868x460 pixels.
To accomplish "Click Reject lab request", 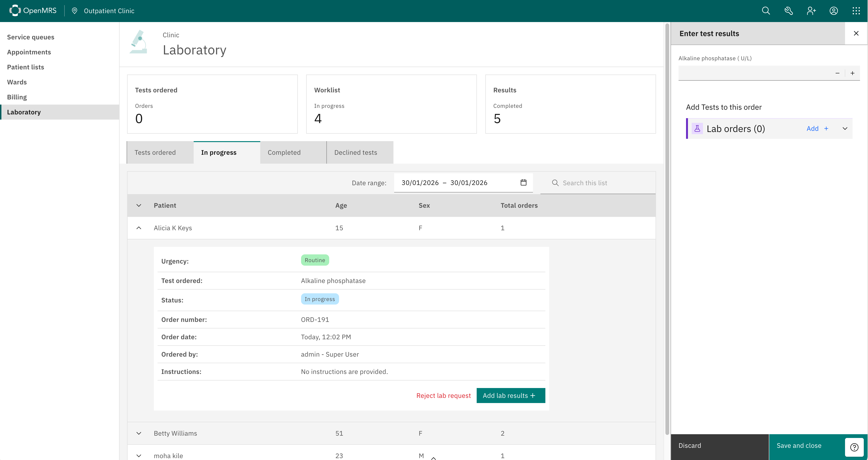I will tap(443, 396).
